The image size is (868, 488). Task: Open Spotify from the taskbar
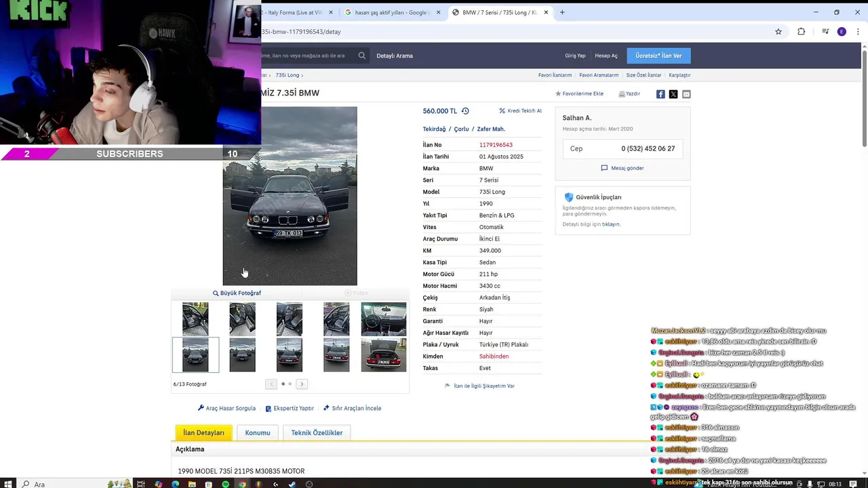click(225, 484)
